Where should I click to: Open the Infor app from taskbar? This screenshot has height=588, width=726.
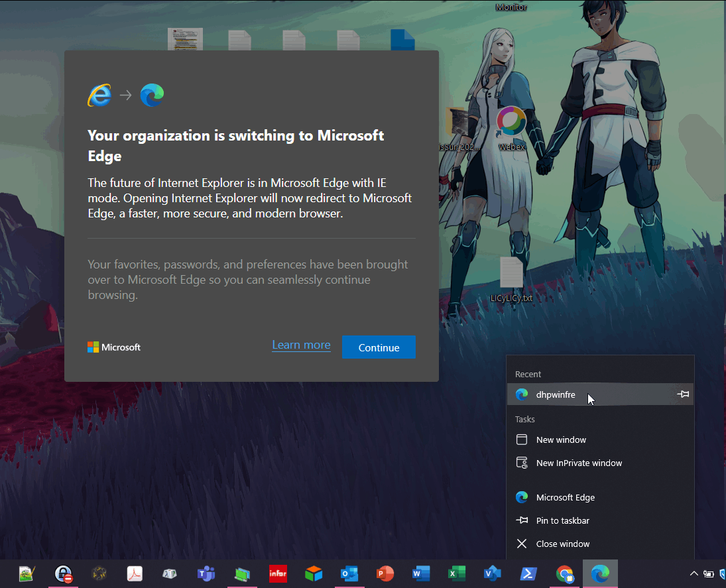(278, 574)
